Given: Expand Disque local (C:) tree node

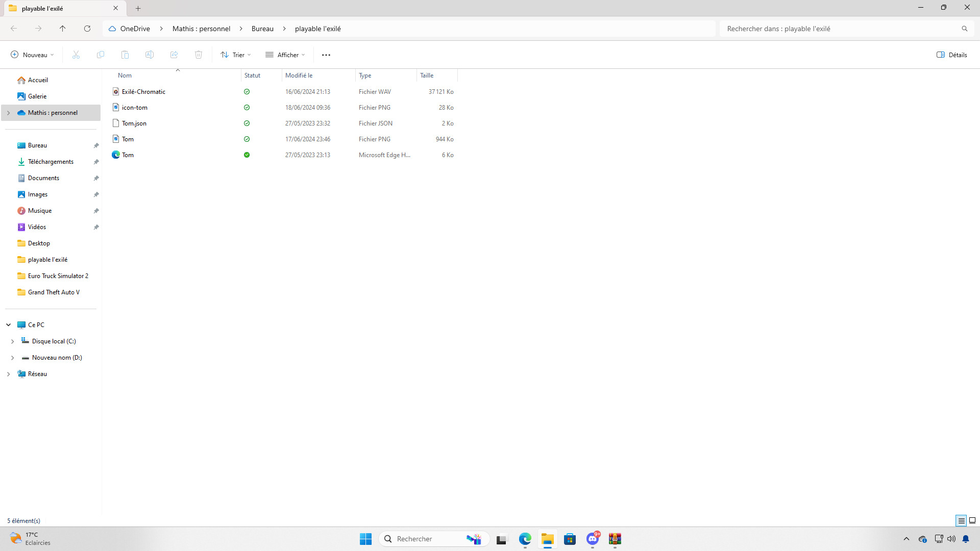Looking at the screenshot, I should 13,341.
